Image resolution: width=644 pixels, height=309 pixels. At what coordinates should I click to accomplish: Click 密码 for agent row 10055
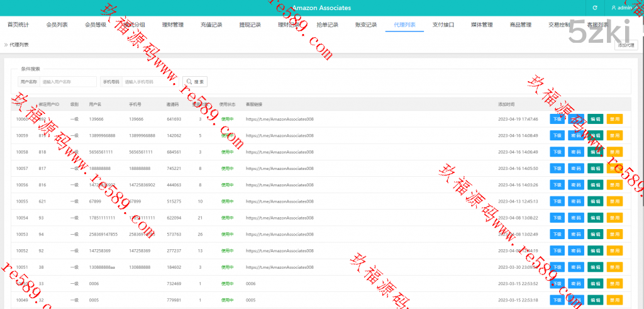[x=576, y=201]
